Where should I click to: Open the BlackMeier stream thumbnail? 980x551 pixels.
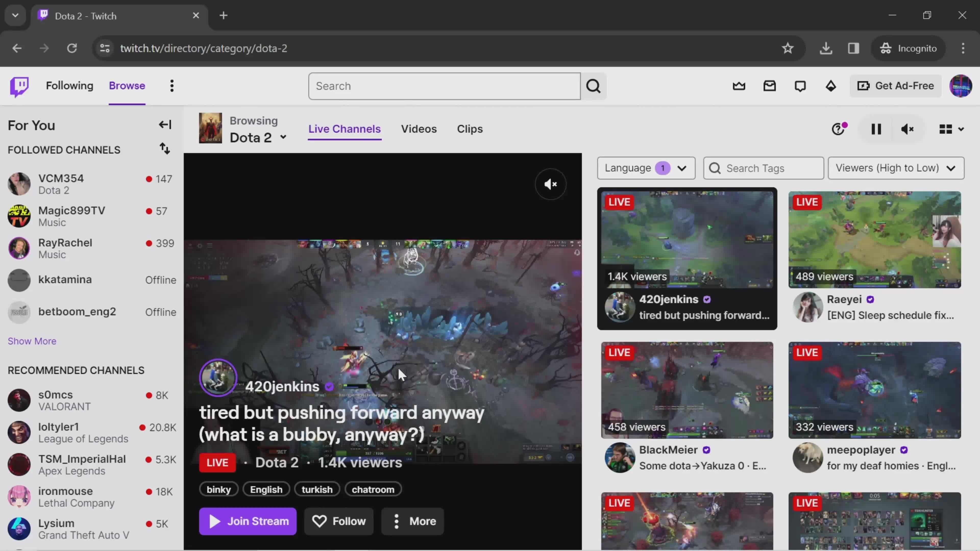pos(687,390)
